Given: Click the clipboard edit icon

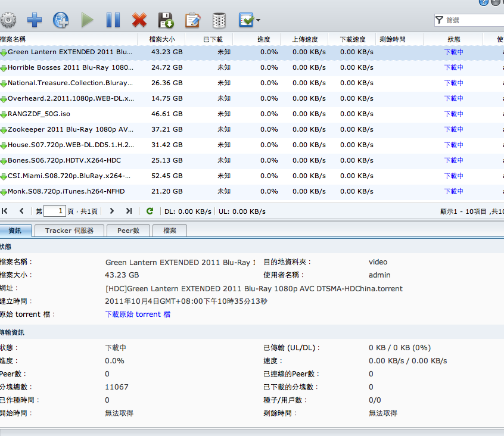Looking at the screenshot, I should (x=192, y=20).
